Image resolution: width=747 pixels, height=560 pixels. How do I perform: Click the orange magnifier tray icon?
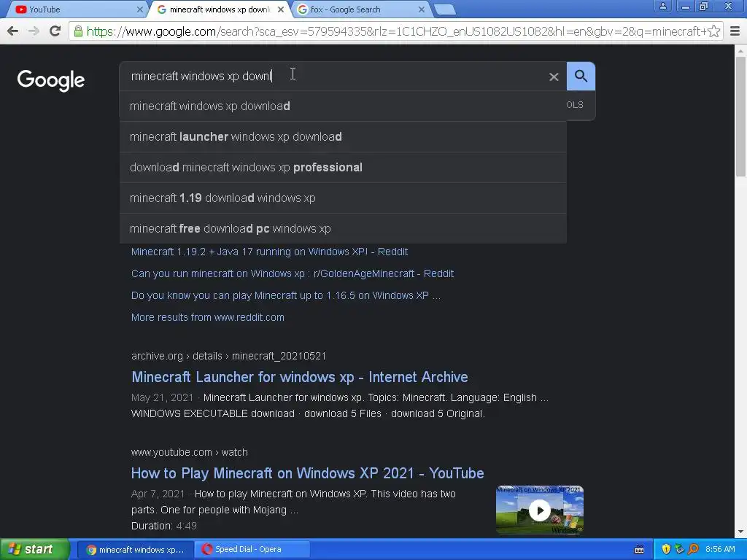pos(693,549)
